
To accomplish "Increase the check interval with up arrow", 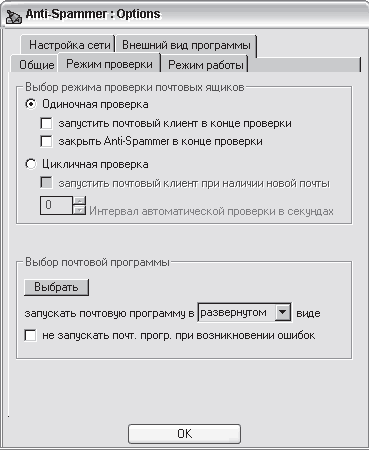I will click(79, 201).
